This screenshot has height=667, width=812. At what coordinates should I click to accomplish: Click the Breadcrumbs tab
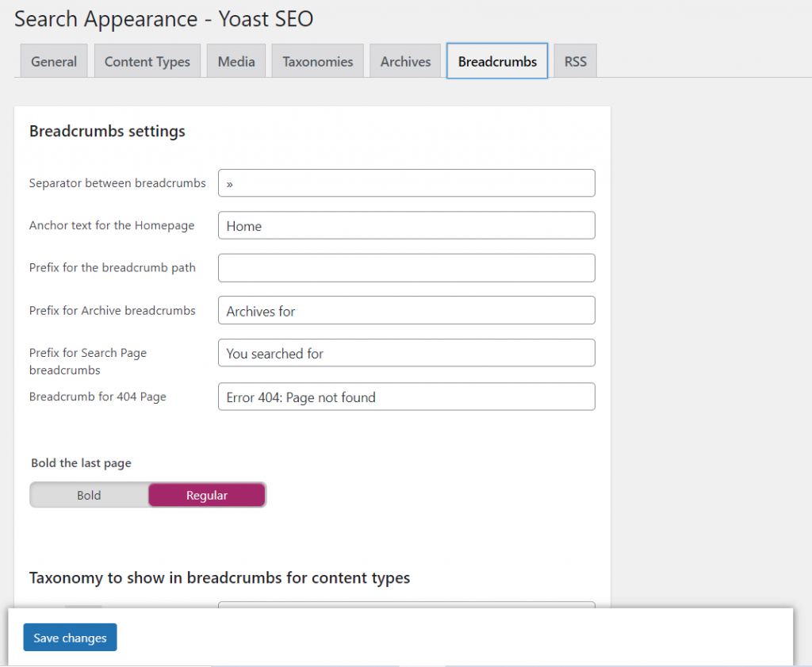point(497,61)
